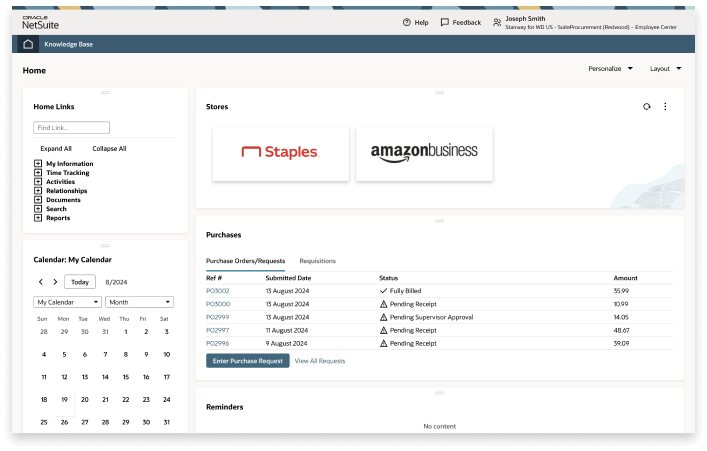Open purchase order PO2999
The width and height of the screenshot is (707, 451).
tap(217, 317)
